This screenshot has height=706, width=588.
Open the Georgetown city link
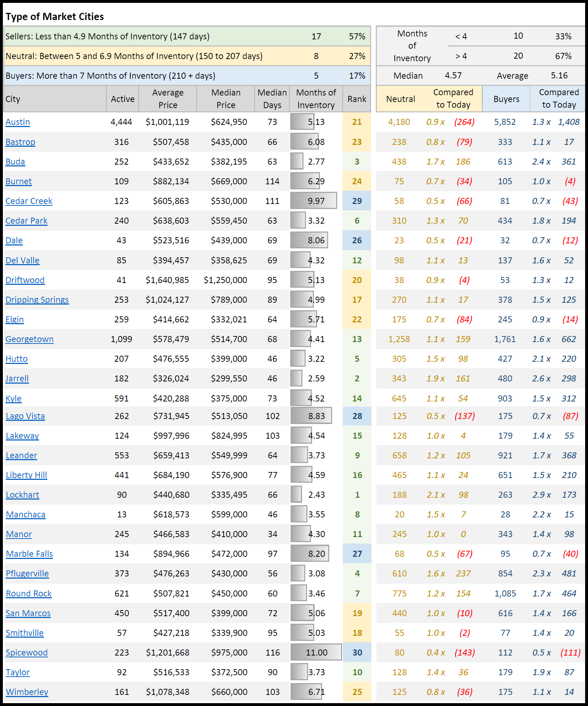pyautogui.click(x=29, y=339)
